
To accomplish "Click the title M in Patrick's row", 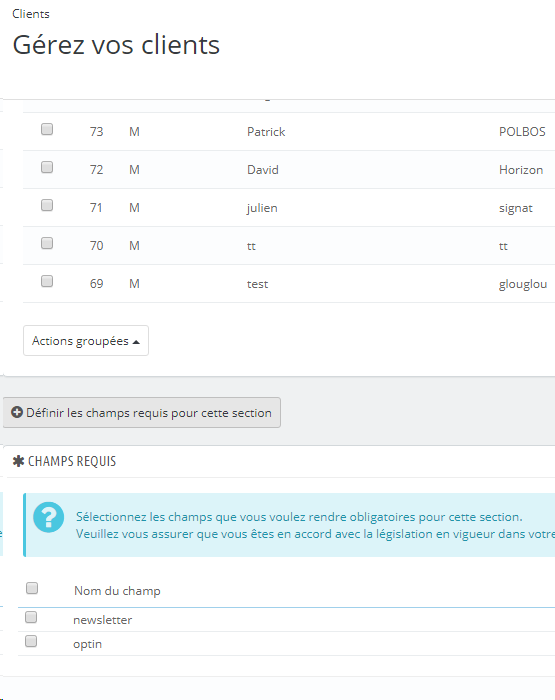I will (134, 132).
